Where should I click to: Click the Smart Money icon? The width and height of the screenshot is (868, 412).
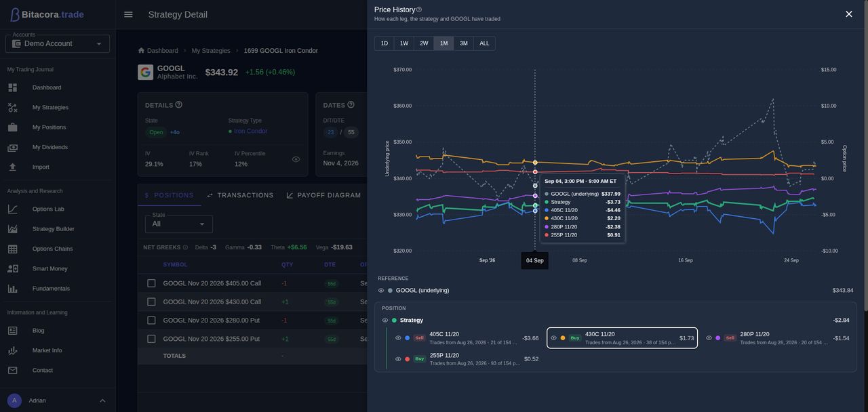coord(12,268)
